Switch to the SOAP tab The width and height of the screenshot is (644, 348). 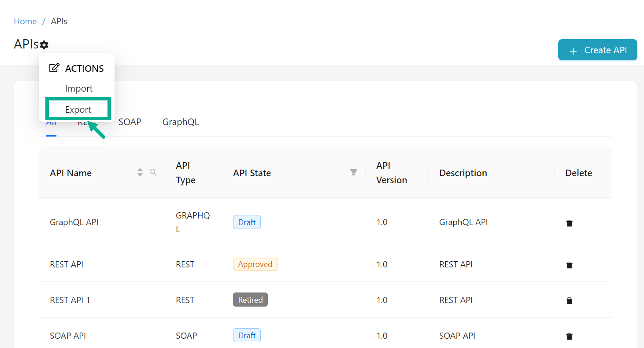(x=130, y=122)
